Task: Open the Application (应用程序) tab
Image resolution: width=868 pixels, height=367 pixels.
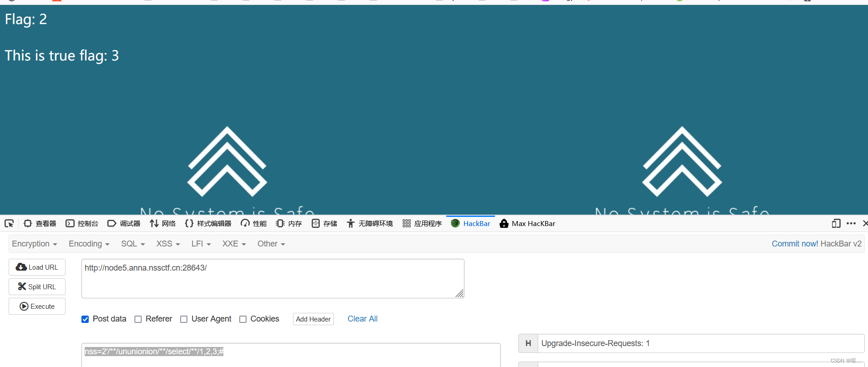Action: click(x=422, y=223)
